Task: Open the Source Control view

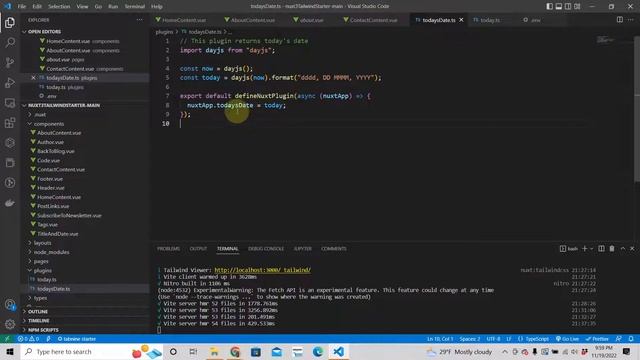Action: pos(10,62)
